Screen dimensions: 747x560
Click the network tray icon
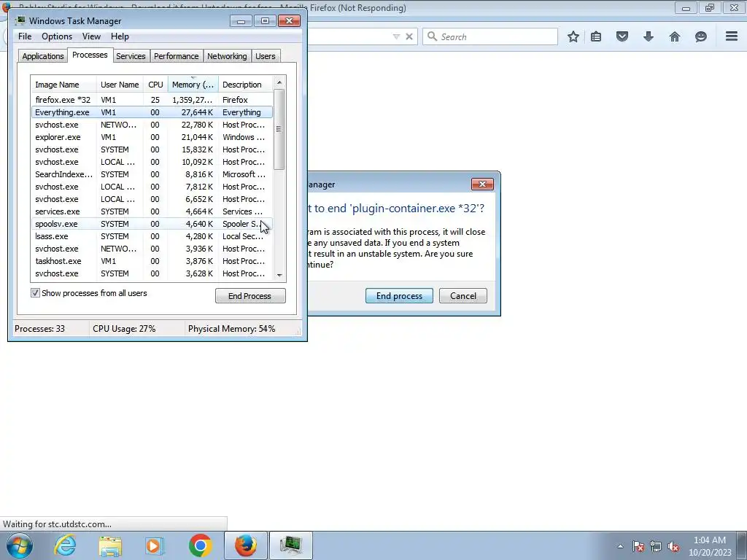click(x=656, y=546)
